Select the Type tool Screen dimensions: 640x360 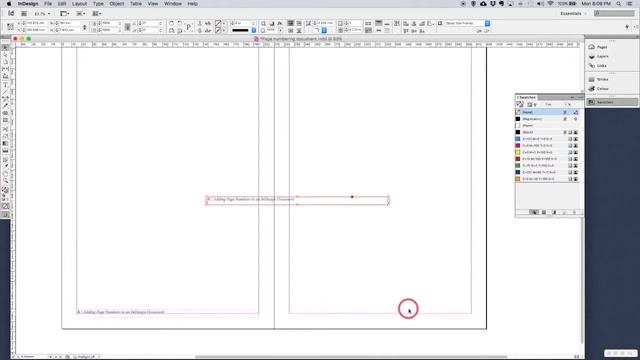5,85
